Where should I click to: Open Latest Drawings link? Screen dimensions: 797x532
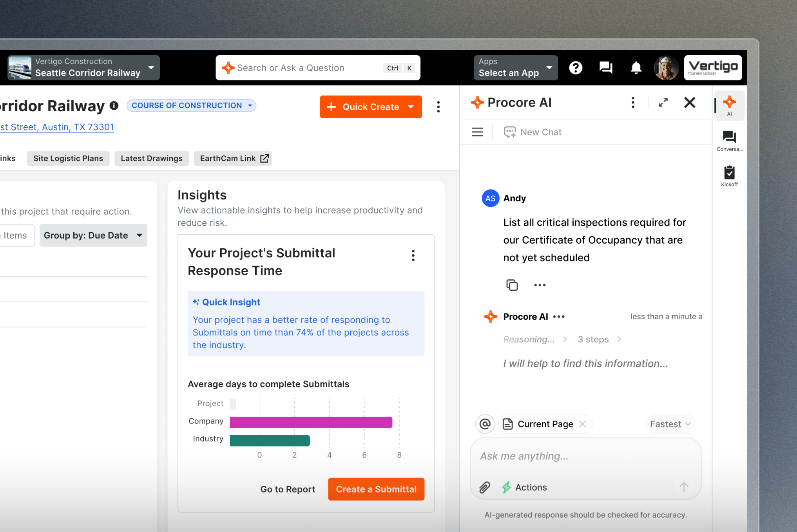tap(152, 158)
